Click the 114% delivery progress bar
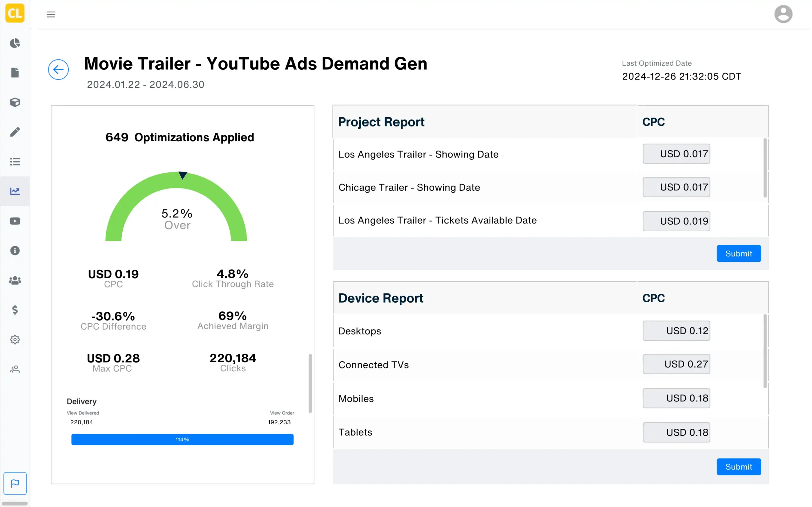This screenshot has height=507, width=812. 182,439
